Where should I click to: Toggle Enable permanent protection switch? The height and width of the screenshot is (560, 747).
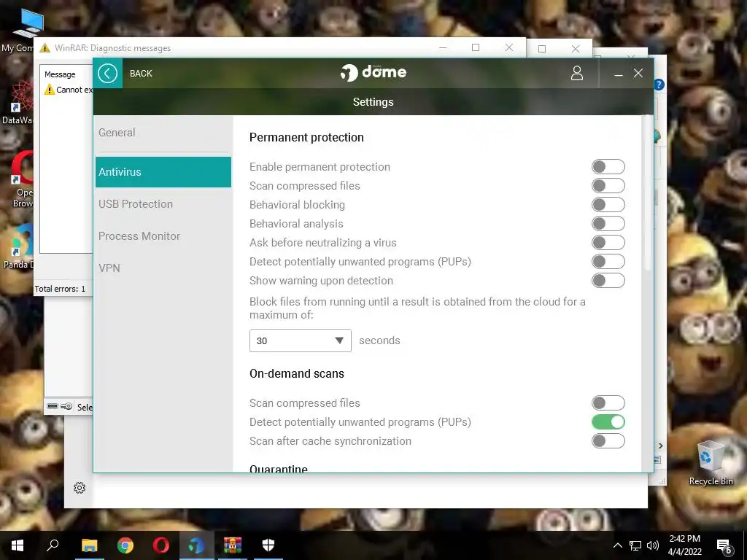[x=608, y=167]
